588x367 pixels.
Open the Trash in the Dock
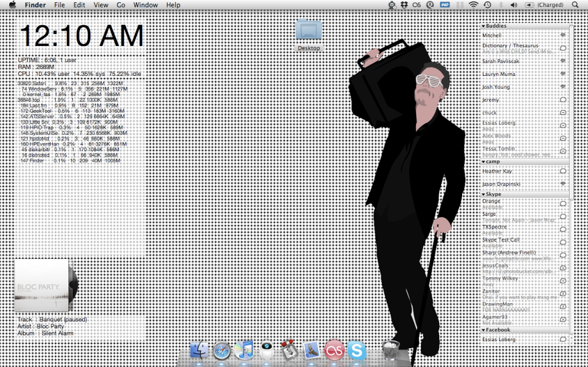[391, 350]
